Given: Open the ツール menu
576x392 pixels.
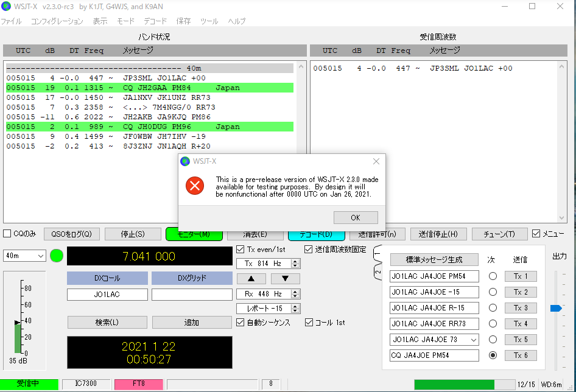Looking at the screenshot, I should click(209, 21).
